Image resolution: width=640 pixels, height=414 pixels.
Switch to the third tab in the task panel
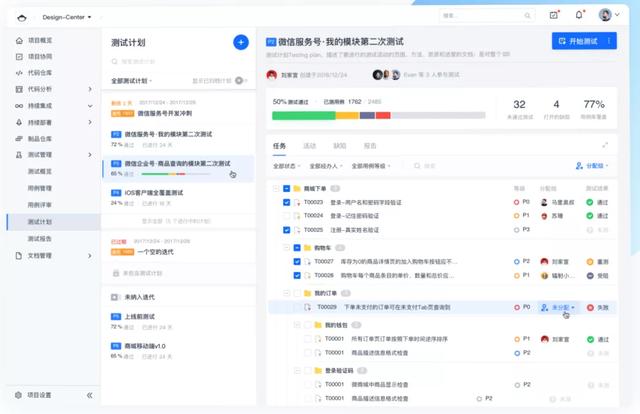[340, 146]
